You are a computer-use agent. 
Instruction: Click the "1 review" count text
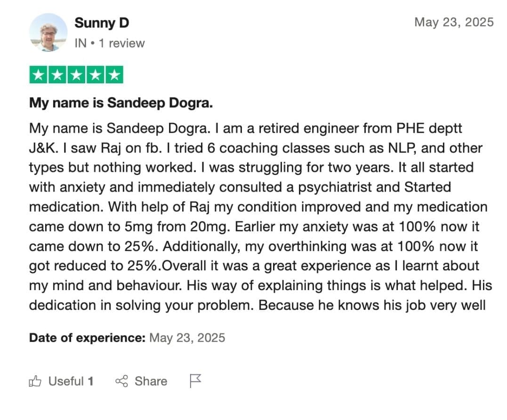[x=122, y=43]
